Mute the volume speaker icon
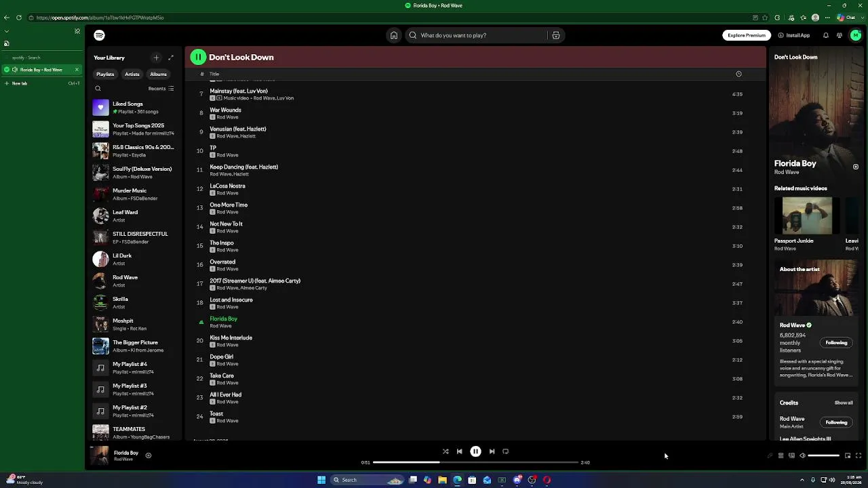Image resolution: width=868 pixels, height=488 pixels. [802, 455]
